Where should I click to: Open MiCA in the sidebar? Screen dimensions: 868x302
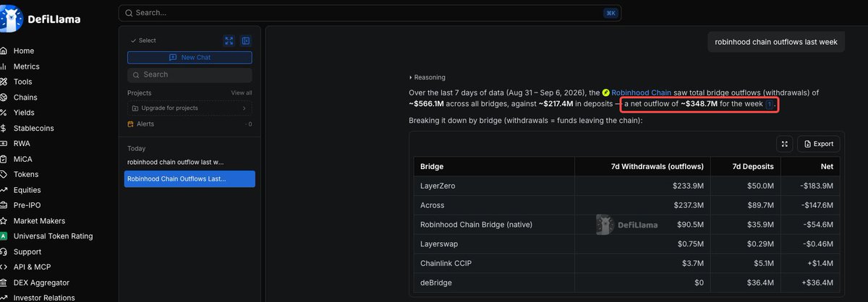click(x=22, y=159)
